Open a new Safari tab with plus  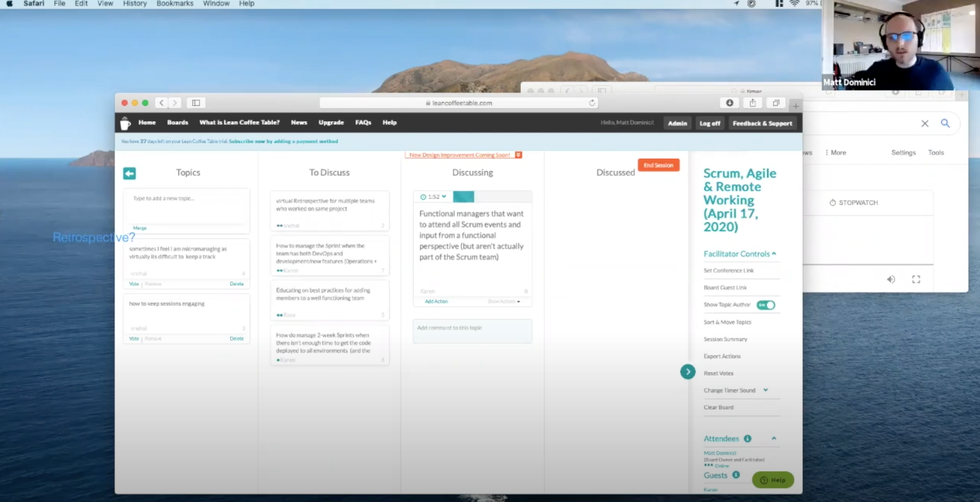coord(795,106)
